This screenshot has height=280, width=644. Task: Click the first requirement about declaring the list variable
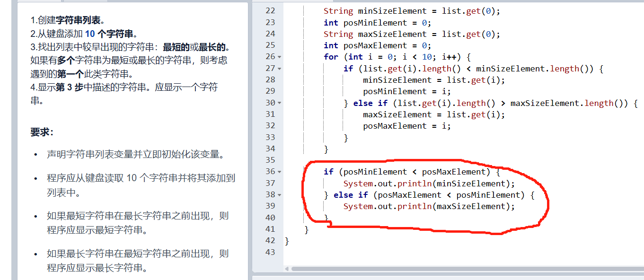pos(134,155)
